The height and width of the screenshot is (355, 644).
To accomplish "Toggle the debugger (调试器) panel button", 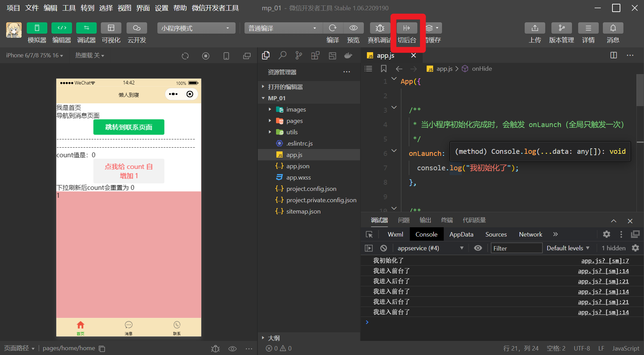I will (x=86, y=28).
